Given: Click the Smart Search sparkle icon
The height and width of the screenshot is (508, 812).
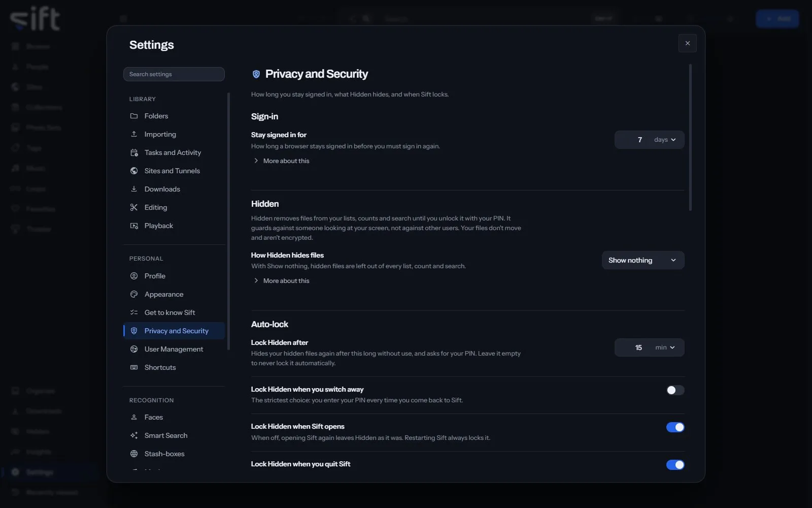Looking at the screenshot, I should pos(134,435).
